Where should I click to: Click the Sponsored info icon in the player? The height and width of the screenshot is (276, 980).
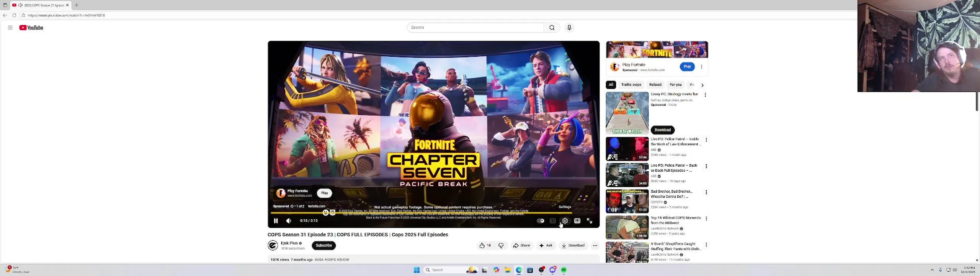coord(292,206)
